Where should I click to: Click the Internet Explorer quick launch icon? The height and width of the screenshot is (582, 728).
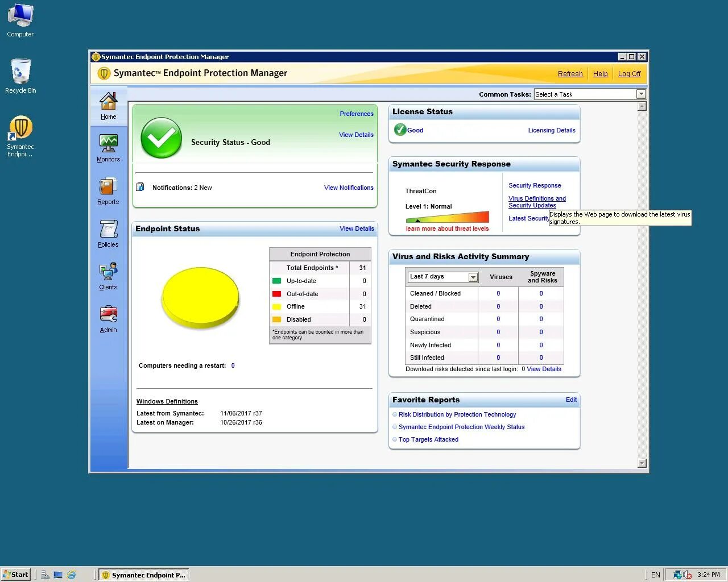point(72,575)
